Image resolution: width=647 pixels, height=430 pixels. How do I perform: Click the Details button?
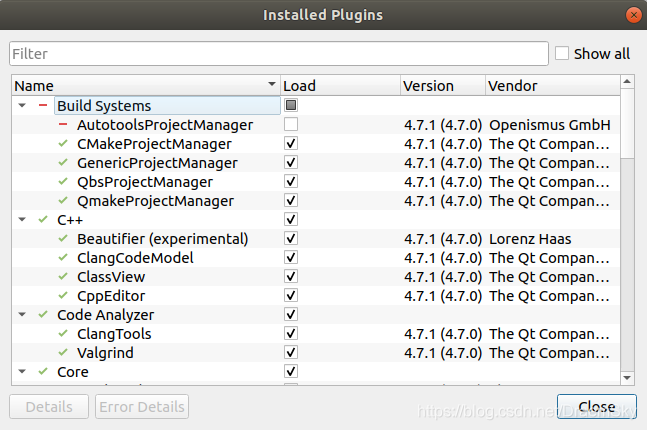pyautogui.click(x=49, y=406)
